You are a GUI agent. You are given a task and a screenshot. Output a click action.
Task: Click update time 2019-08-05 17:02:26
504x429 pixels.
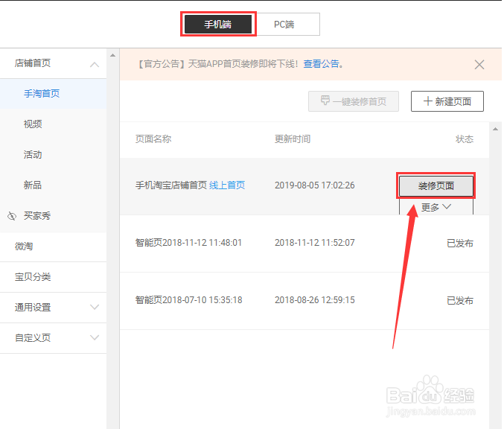coord(315,185)
